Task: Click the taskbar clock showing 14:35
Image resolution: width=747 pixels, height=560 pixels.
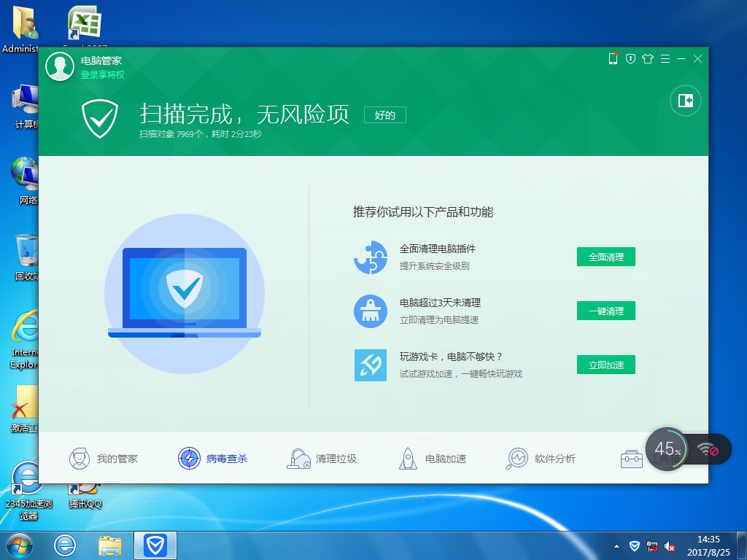Action: tap(708, 545)
